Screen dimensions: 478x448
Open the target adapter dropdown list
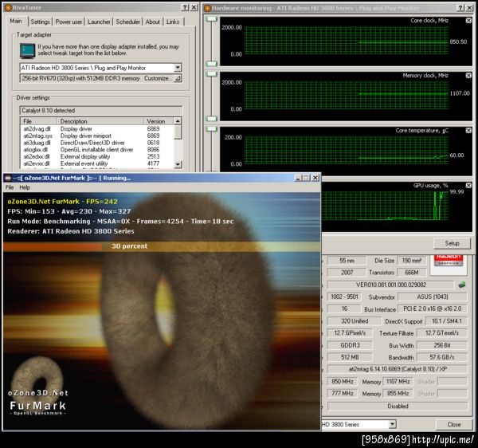[x=177, y=68]
